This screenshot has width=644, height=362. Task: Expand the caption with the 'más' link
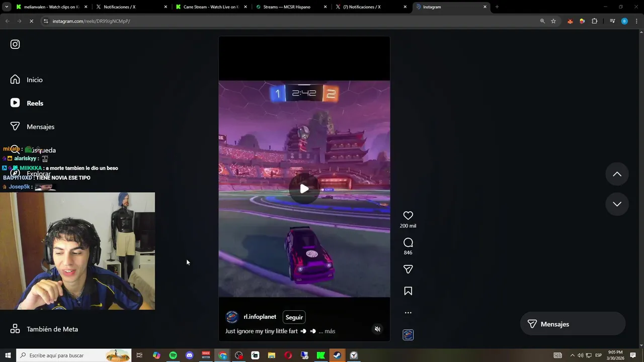coord(330,331)
